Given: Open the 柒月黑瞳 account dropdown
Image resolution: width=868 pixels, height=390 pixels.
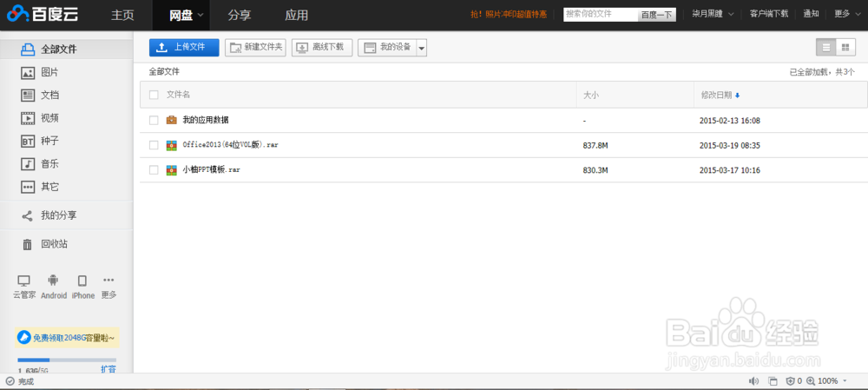Looking at the screenshot, I should click(713, 14).
